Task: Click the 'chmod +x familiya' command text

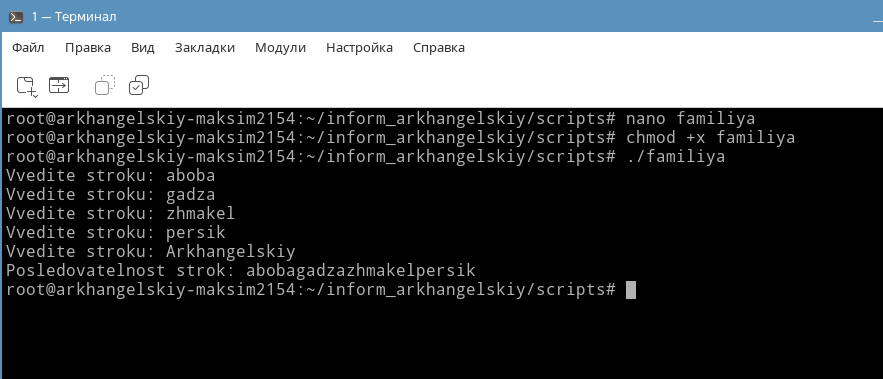Action: tap(710, 137)
